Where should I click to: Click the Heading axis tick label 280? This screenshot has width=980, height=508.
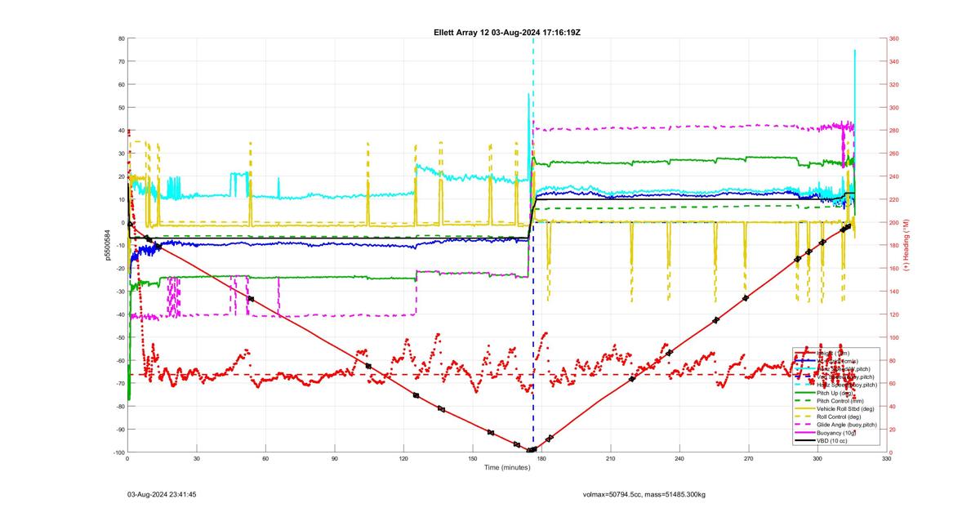pos(893,131)
